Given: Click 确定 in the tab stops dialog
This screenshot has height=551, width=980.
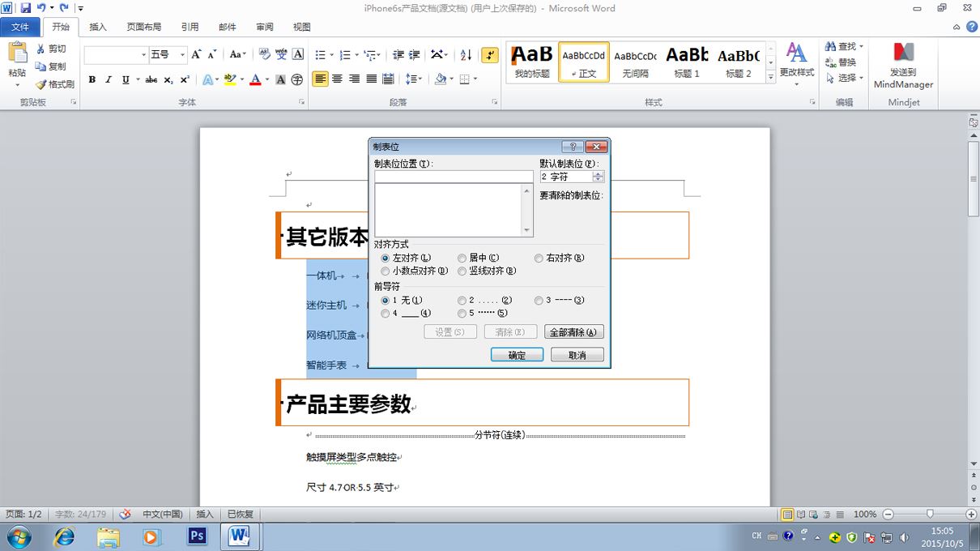Looking at the screenshot, I should tap(517, 355).
